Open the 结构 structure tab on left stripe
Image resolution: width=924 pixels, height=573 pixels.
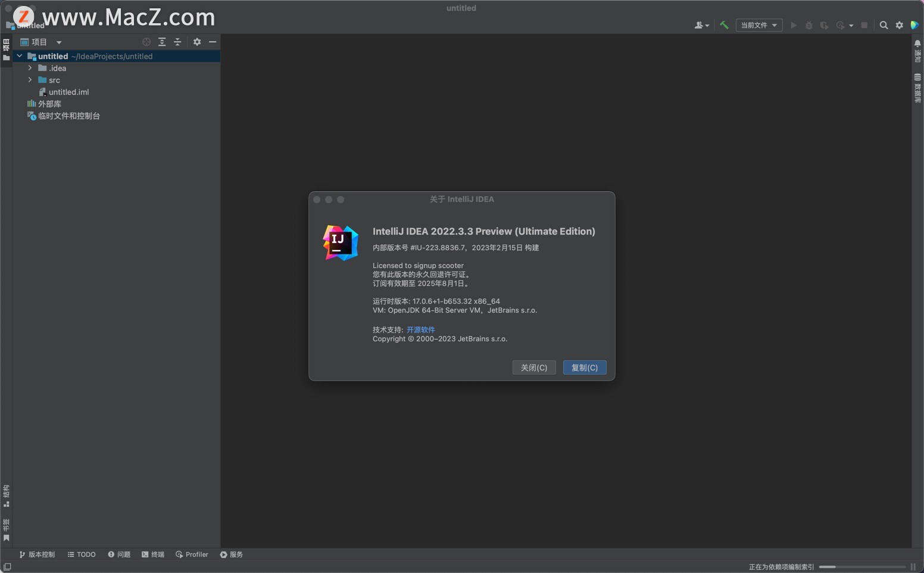click(x=6, y=496)
